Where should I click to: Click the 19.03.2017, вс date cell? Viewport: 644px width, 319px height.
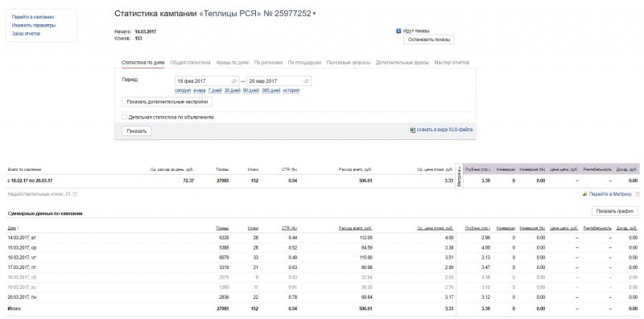23,287
